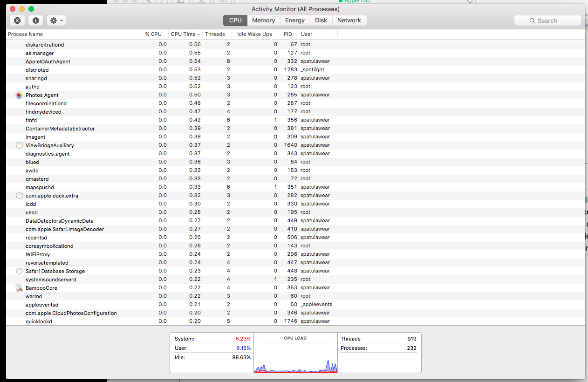Screen dimensions: 588x382
Task: Click the Force Quit process toolbar button
Action: pos(17,20)
